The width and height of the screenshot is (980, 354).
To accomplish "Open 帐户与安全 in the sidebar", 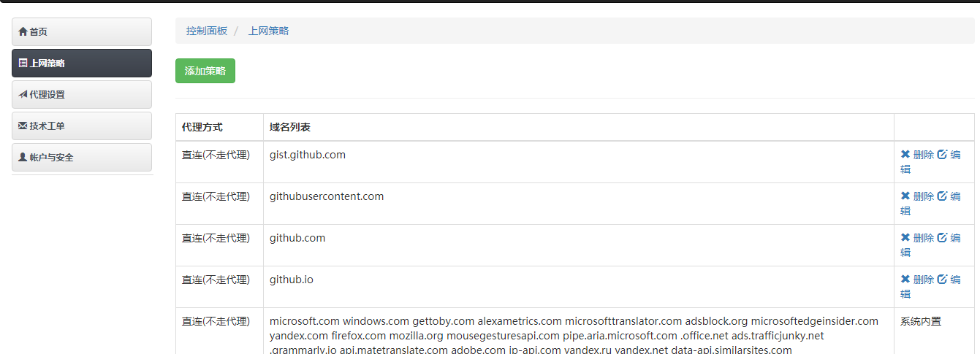I will [x=82, y=158].
